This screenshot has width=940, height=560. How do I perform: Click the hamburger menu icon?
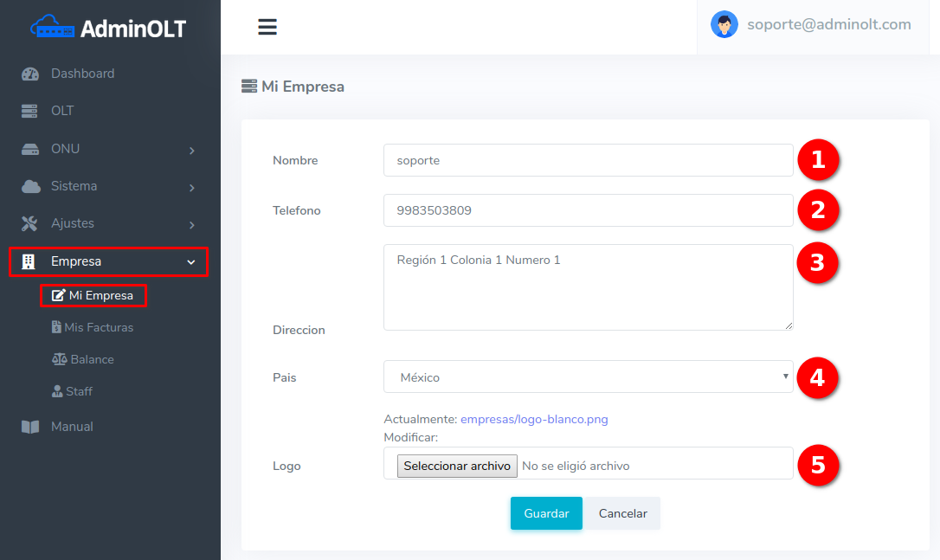(267, 27)
